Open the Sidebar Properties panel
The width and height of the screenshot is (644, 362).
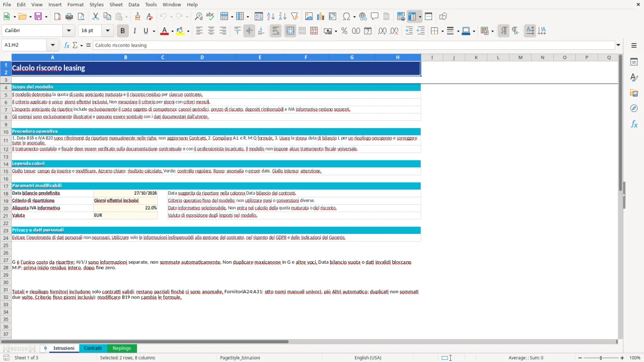coord(634,62)
